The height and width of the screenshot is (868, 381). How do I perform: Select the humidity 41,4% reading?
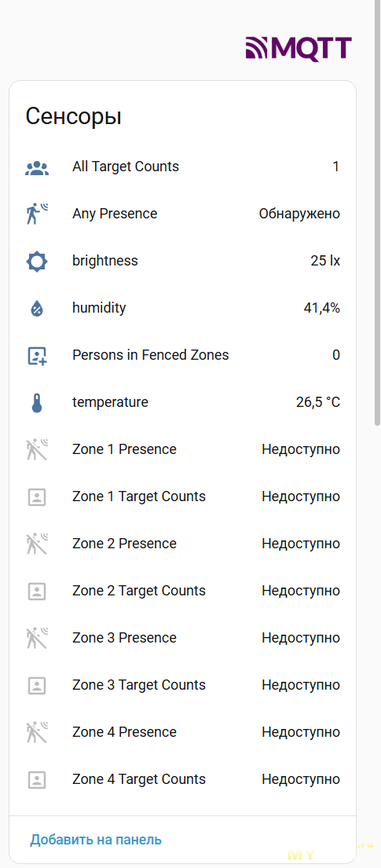coord(322,308)
